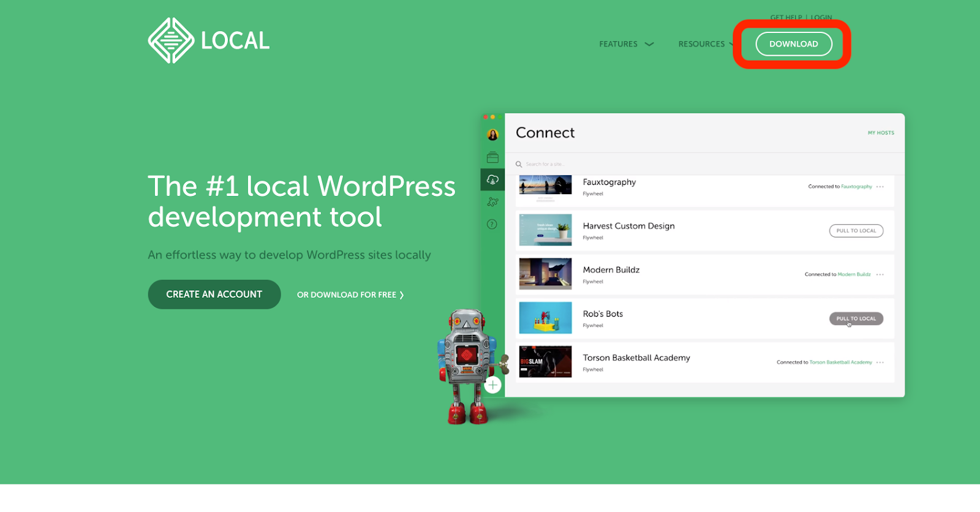The image size is (980, 512).
Task: Open the Resources menu
Action: pos(706,44)
